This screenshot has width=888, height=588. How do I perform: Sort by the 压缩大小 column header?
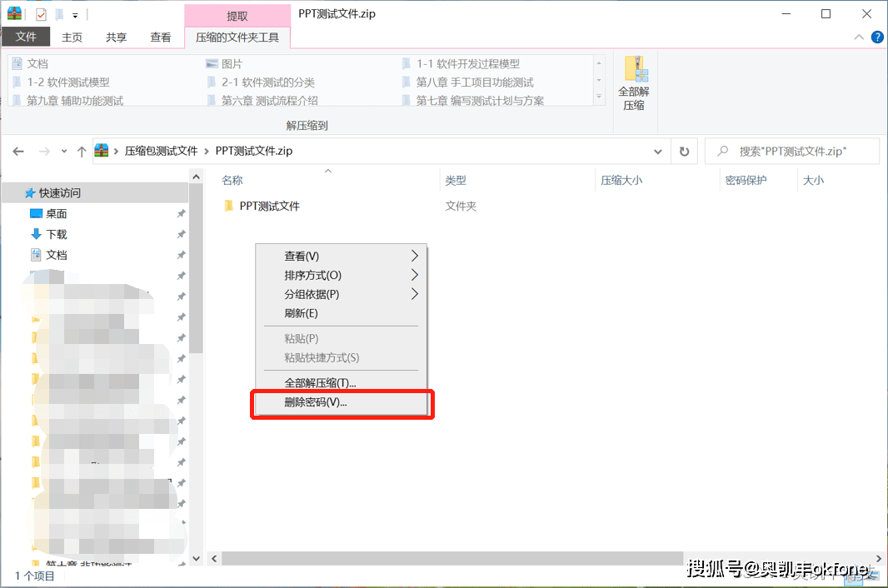[x=621, y=181]
